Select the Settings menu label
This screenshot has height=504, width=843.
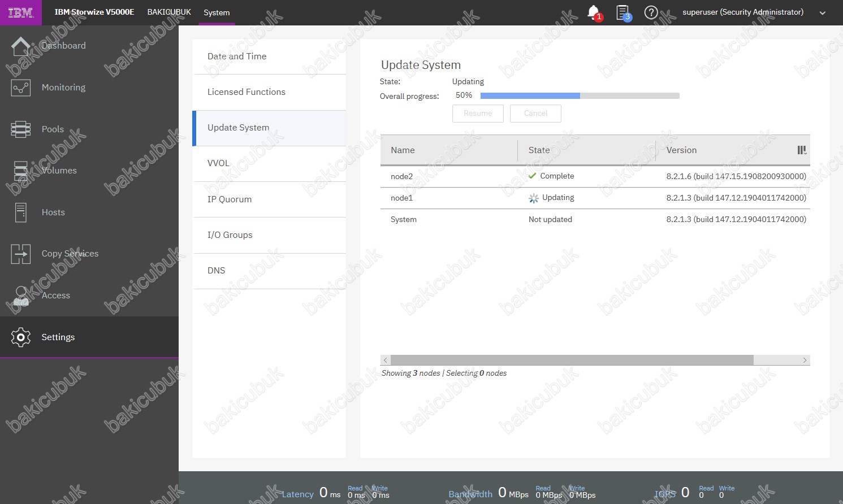coord(58,337)
